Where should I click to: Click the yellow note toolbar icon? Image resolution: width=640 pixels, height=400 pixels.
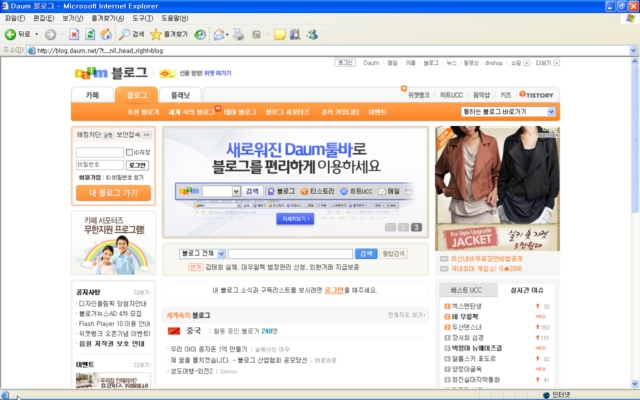(x=280, y=35)
